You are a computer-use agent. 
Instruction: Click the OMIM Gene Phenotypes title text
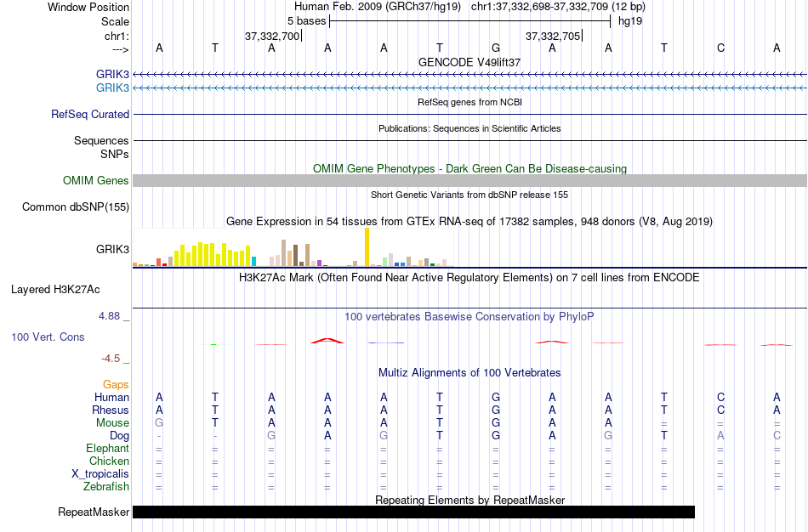click(x=470, y=168)
